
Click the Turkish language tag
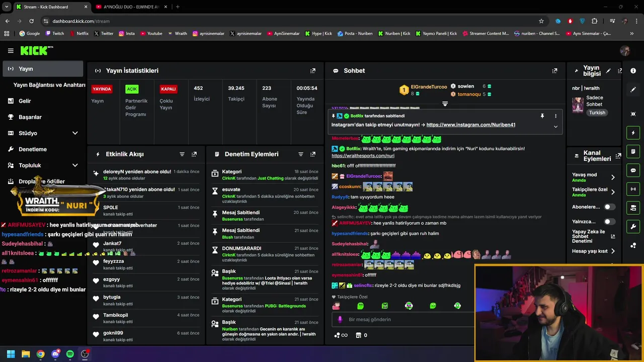597,113
